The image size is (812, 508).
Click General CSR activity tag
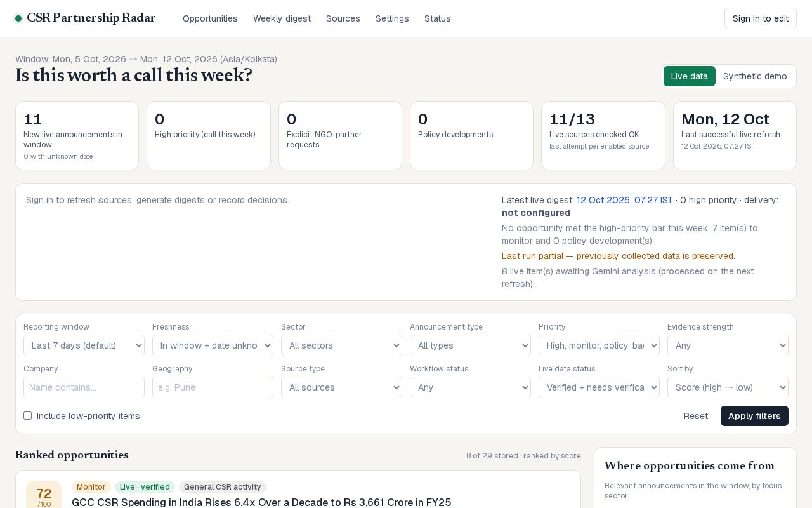[223, 487]
